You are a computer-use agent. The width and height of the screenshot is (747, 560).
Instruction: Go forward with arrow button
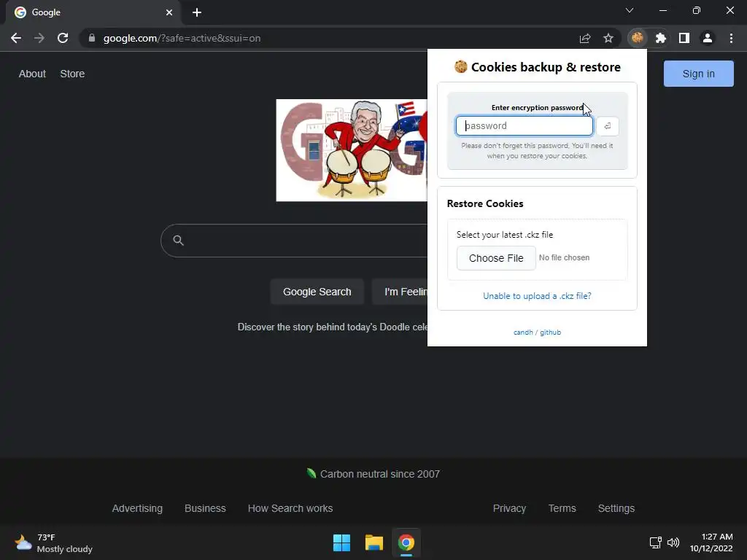point(39,38)
